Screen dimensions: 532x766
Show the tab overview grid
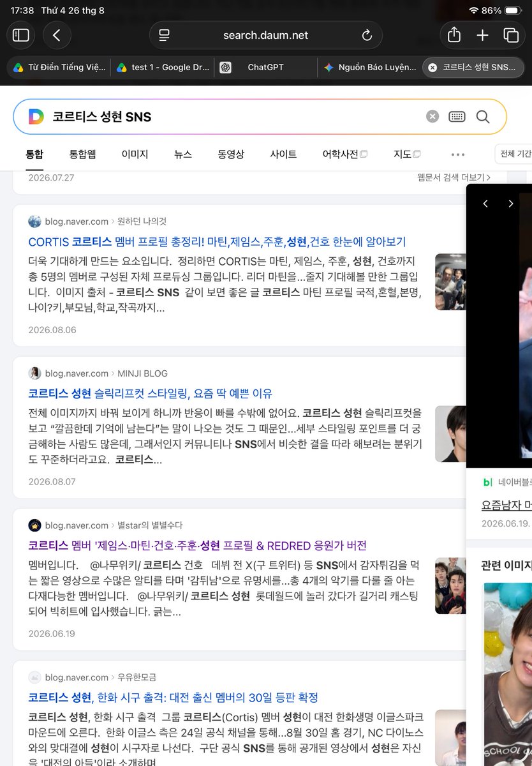pos(510,35)
